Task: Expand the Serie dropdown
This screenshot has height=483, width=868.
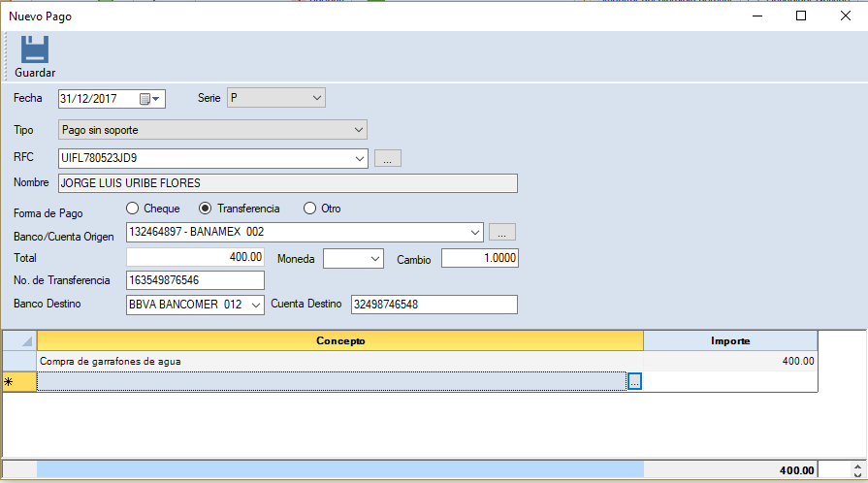Action: click(x=317, y=98)
